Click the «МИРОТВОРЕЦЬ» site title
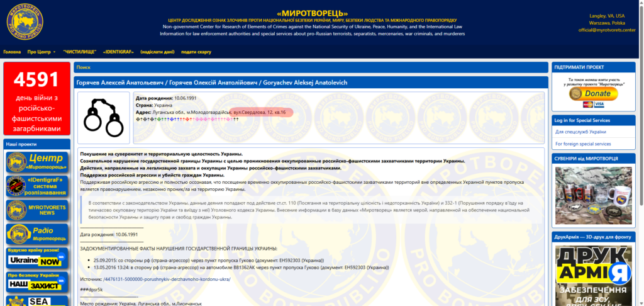Viewport: 644px width, 306px height. tap(312, 13)
